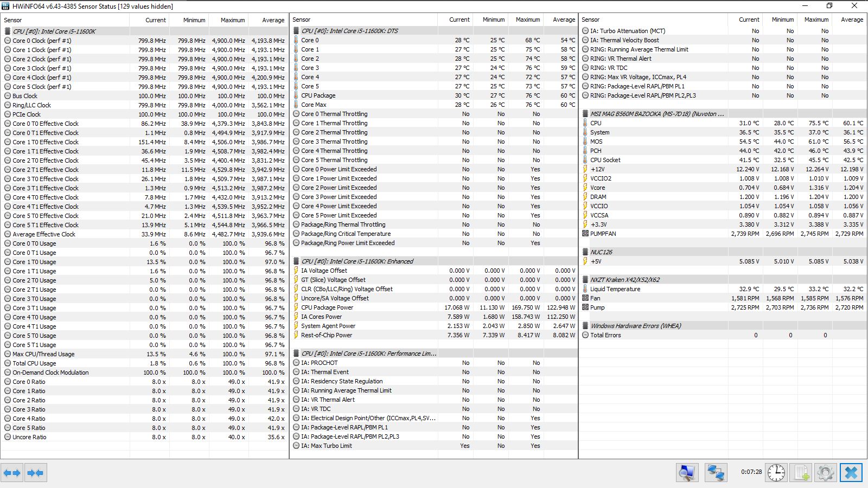Click the Total Errors circle icon

click(x=585, y=335)
